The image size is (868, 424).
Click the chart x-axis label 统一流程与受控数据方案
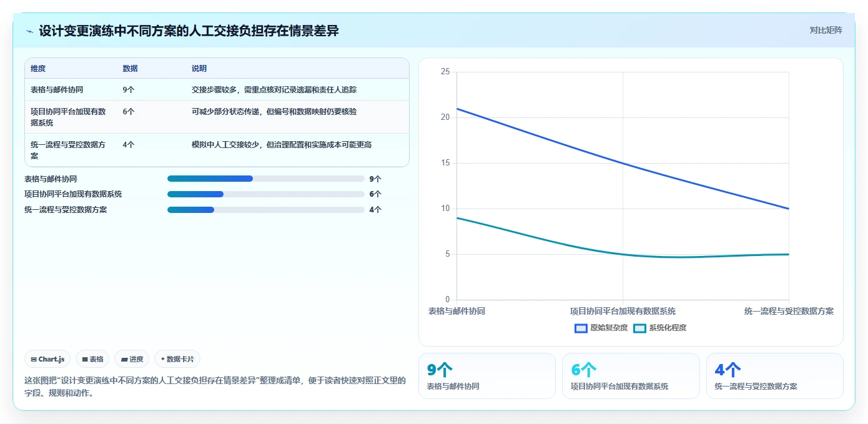[789, 311]
